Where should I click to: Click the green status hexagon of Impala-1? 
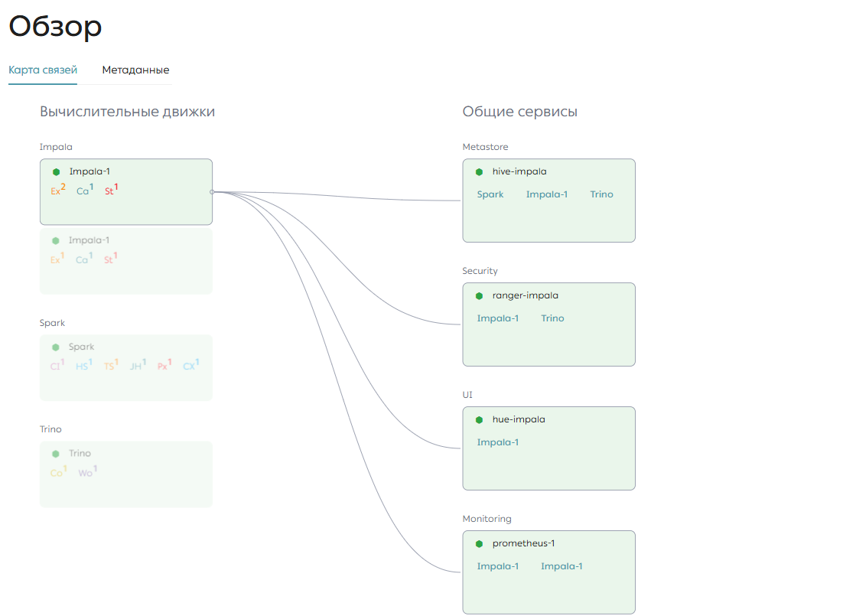[56, 172]
